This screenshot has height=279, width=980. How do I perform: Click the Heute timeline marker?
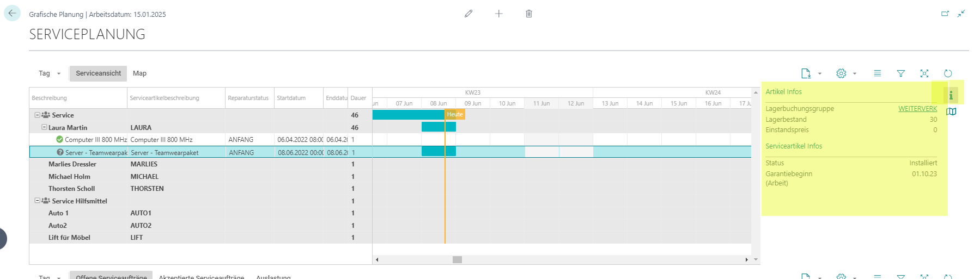[x=455, y=114]
